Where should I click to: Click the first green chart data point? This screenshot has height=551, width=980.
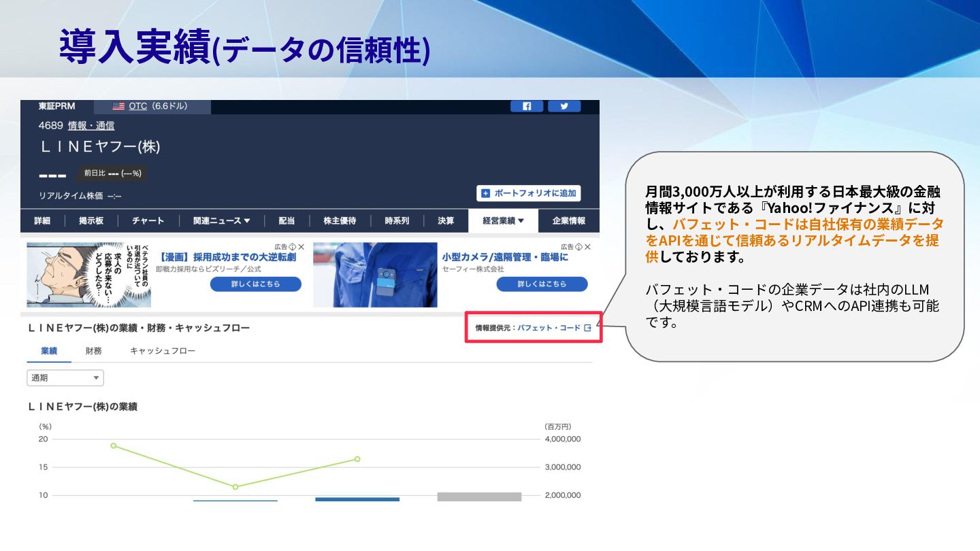tap(114, 446)
